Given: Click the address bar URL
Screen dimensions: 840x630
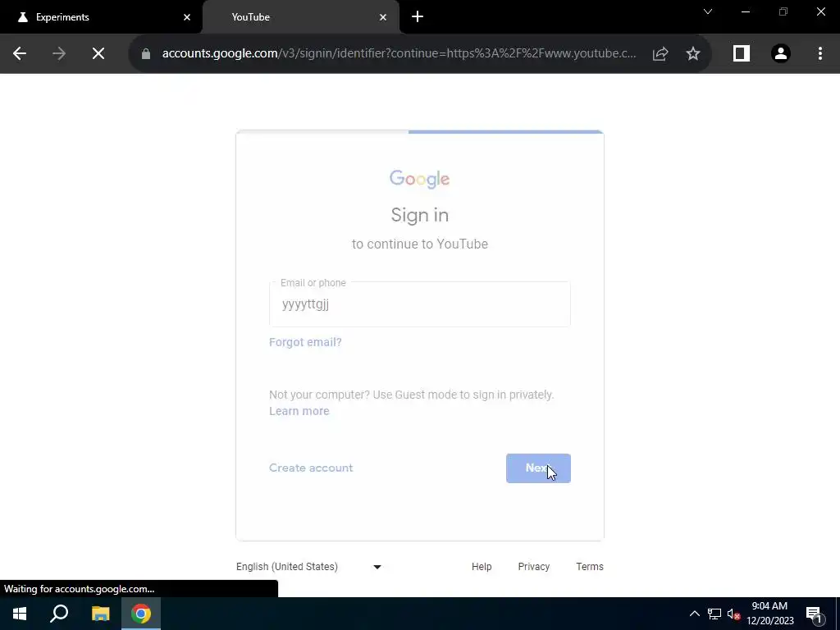Looking at the screenshot, I should [x=399, y=53].
